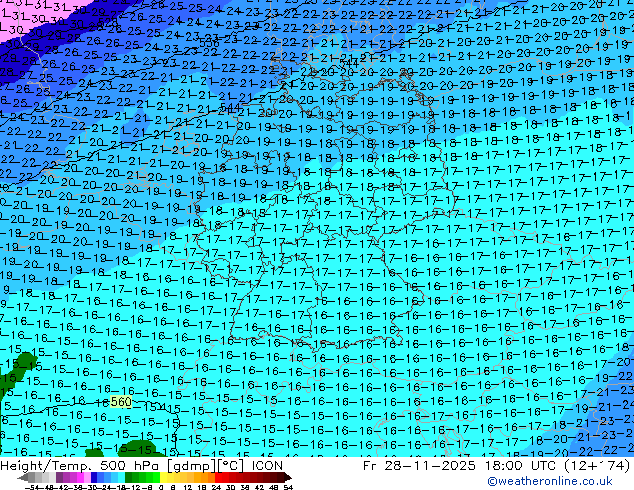The width and height of the screenshot is (634, 490).
Task: Click the bright red swatch in the legend
Action: point(218,477)
